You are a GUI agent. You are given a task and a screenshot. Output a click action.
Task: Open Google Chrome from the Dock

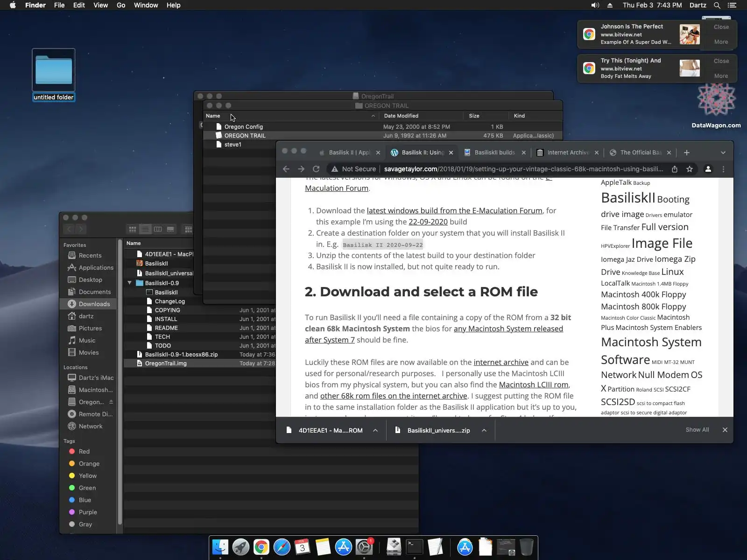[x=261, y=547]
